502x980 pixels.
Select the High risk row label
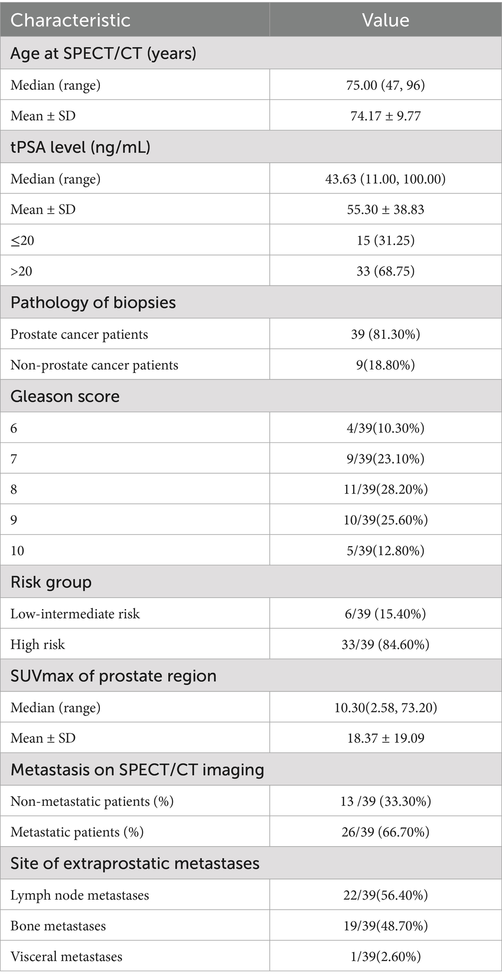coord(38,645)
